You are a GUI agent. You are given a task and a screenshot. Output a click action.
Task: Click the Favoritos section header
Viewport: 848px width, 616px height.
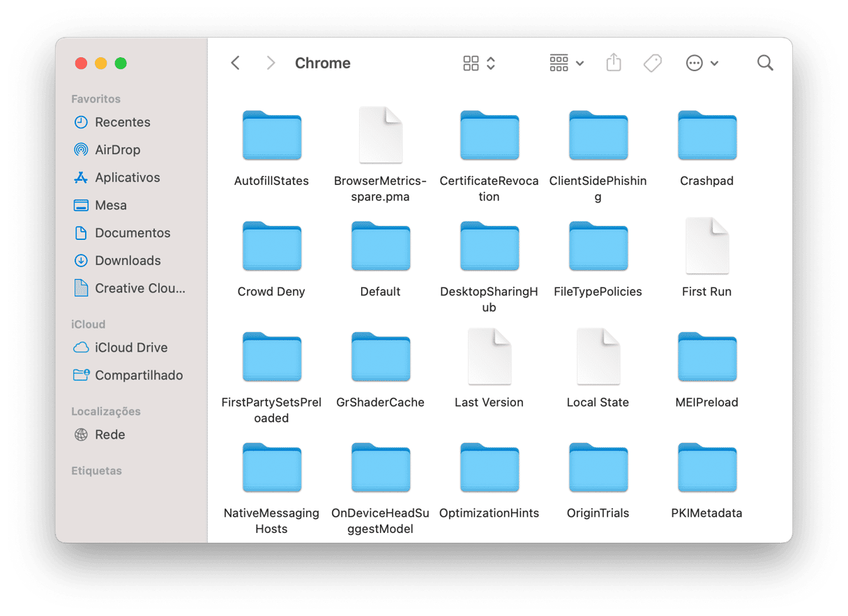[96, 99]
